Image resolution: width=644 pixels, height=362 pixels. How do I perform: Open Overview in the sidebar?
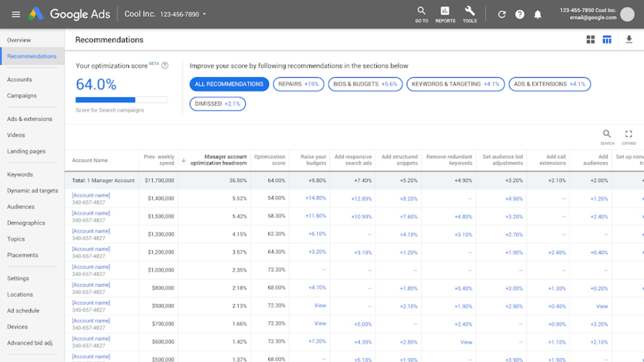pyautogui.click(x=19, y=40)
